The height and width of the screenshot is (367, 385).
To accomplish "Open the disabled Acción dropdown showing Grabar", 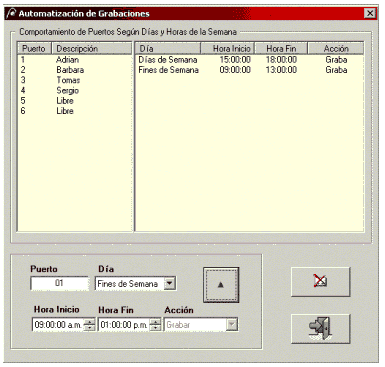I will pyautogui.click(x=232, y=325).
